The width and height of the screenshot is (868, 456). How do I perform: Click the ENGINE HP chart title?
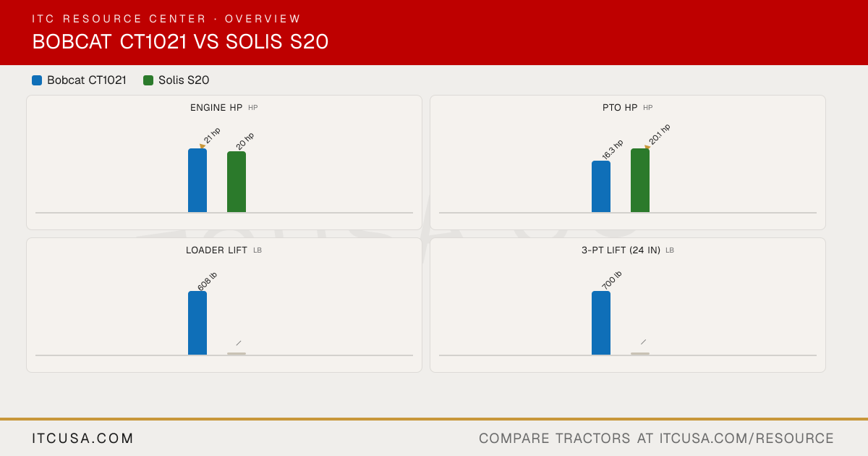[216, 108]
